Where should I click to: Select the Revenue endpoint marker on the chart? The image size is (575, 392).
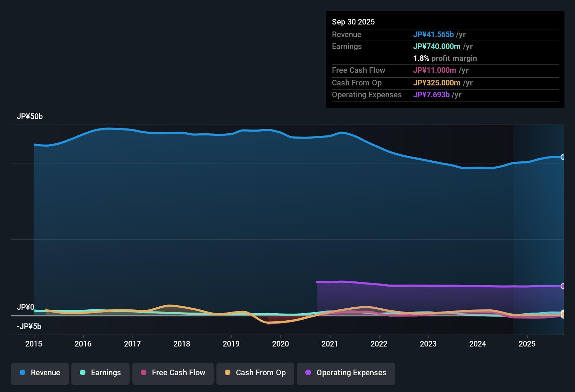point(563,157)
